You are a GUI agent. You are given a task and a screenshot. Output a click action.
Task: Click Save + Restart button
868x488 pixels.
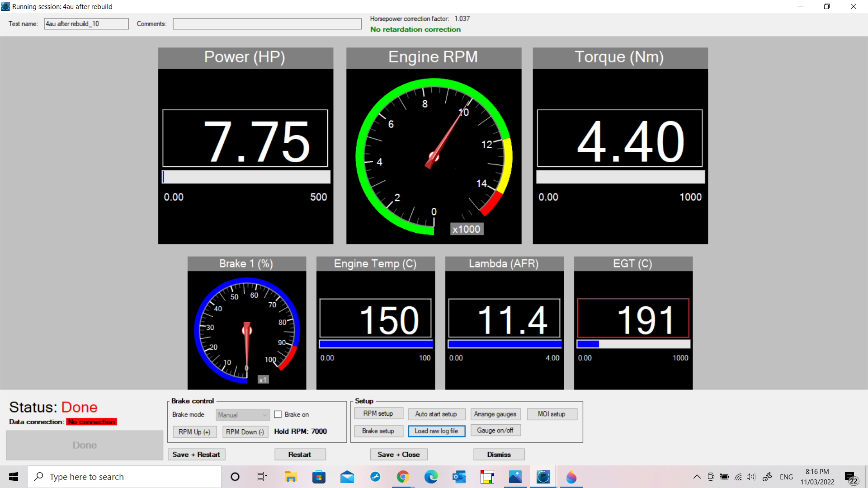(x=196, y=455)
